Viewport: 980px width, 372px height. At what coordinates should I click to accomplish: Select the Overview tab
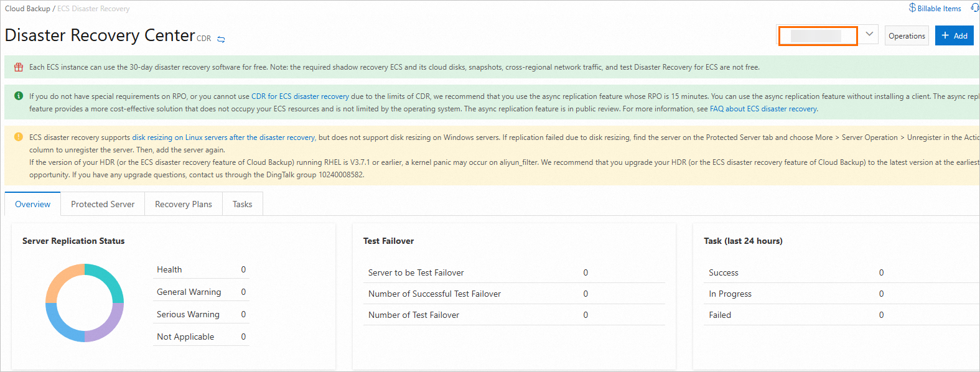point(32,204)
